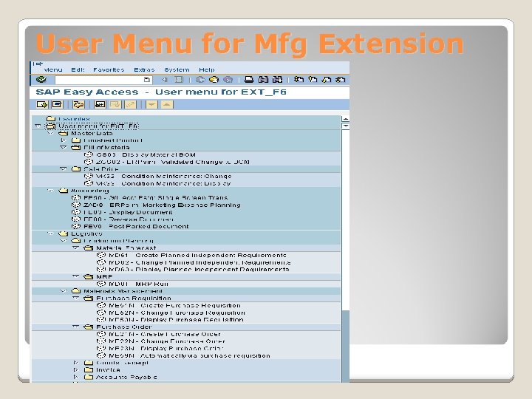The image size is (532, 399).
Task: Click the Last Page icon
Action: 341,79
